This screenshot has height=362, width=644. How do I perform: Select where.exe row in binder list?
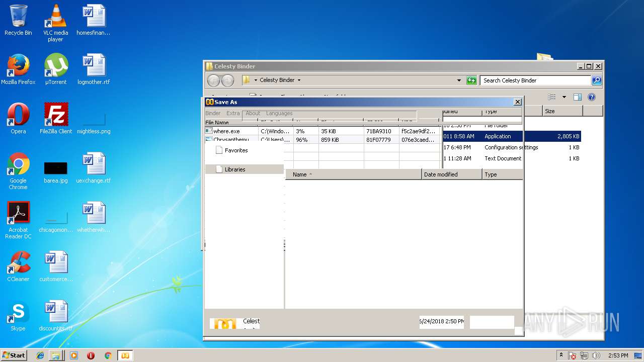coord(322,131)
